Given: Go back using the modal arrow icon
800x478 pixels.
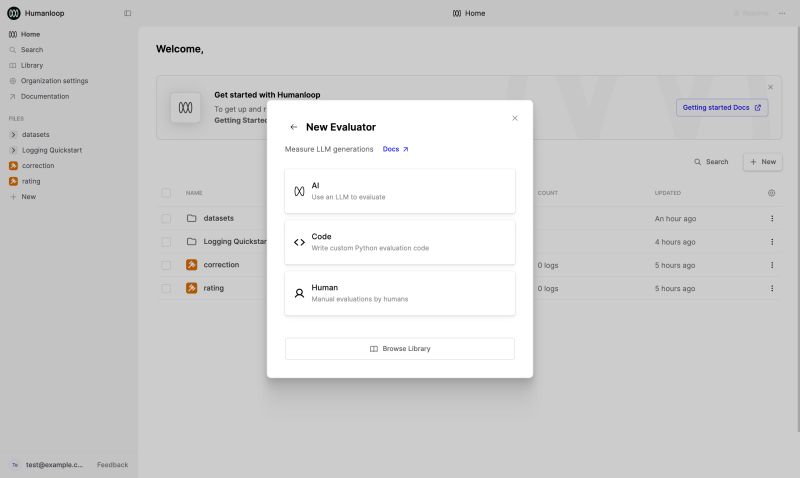Looking at the screenshot, I should click(293, 127).
